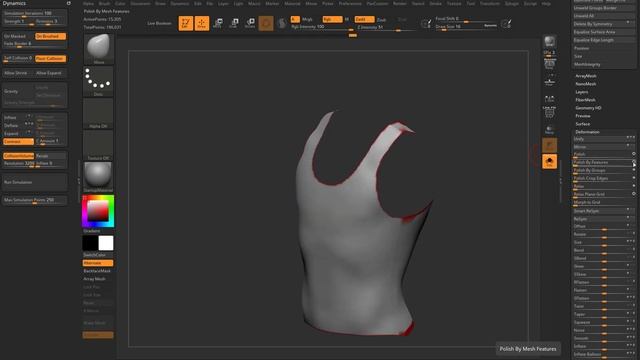Viewport: 640px width, 360px height.
Task: Click the orange Solo mode icon
Action: coord(549,162)
